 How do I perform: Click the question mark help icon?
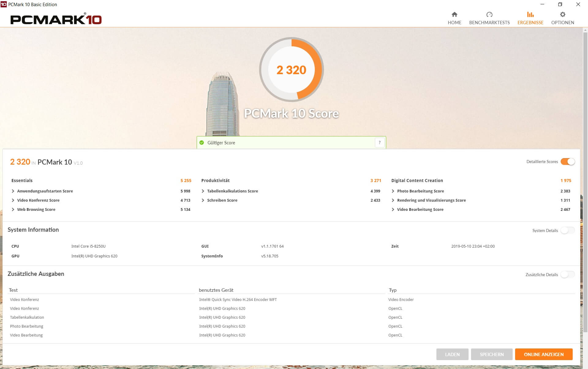(x=379, y=143)
